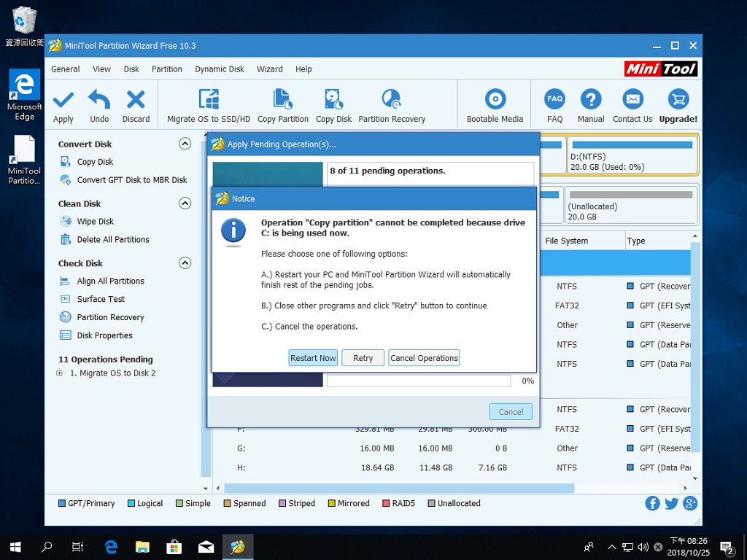Open Microsoft Store from the taskbar
This screenshot has width=747, height=560.
(x=174, y=547)
